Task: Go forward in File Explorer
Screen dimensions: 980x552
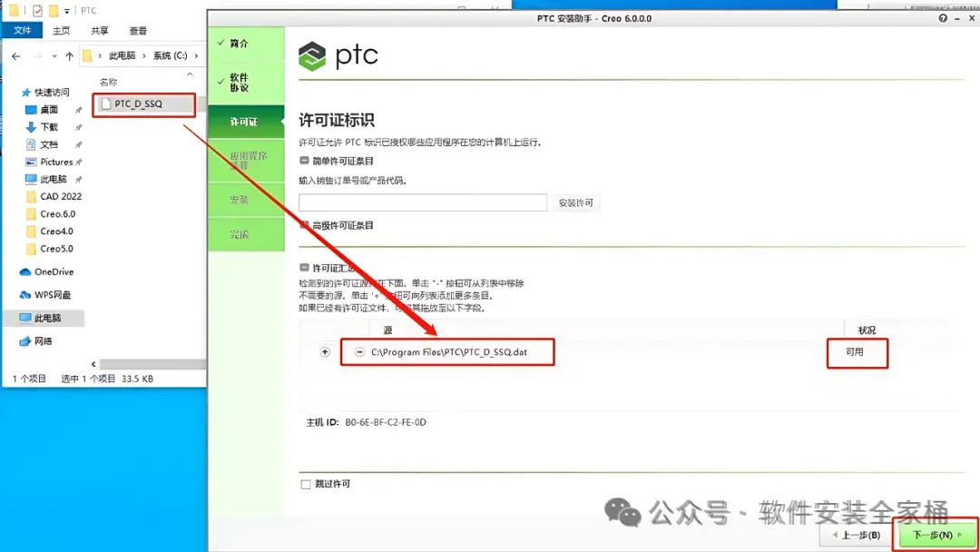Action: pyautogui.click(x=37, y=56)
